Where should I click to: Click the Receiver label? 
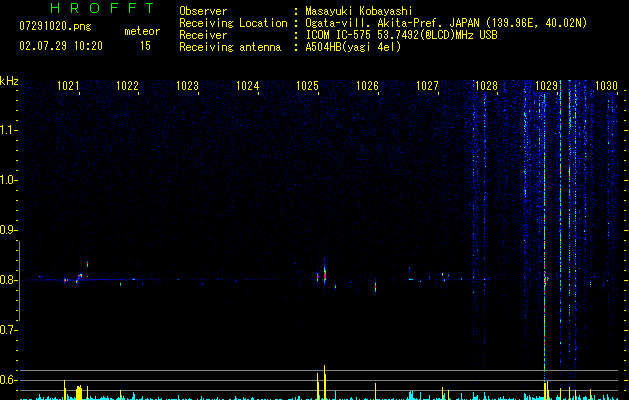tap(203, 35)
